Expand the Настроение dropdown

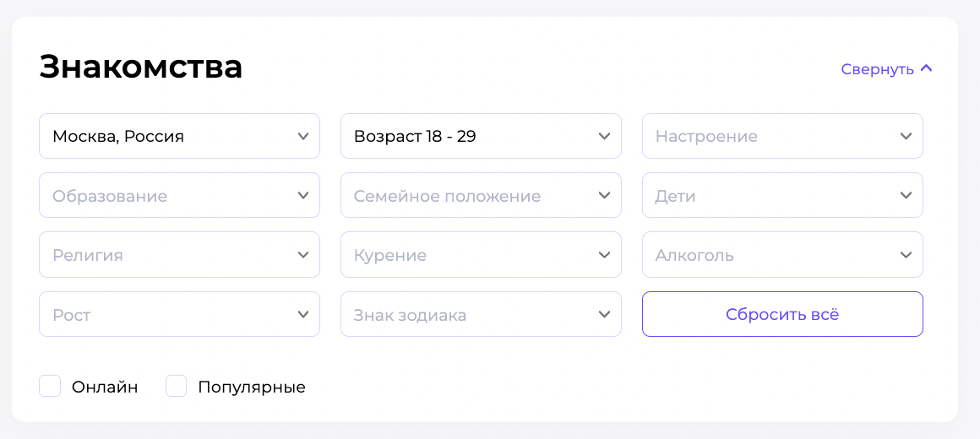[x=782, y=136]
